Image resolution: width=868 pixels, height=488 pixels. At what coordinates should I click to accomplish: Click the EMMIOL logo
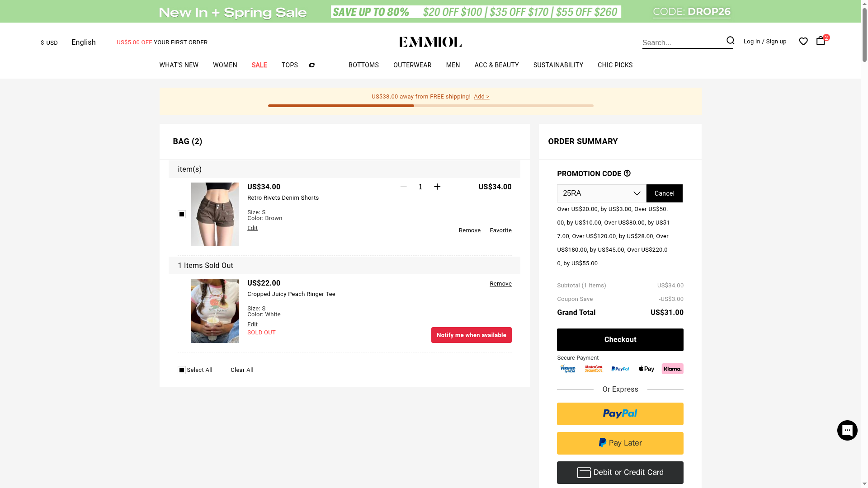pyautogui.click(x=430, y=42)
